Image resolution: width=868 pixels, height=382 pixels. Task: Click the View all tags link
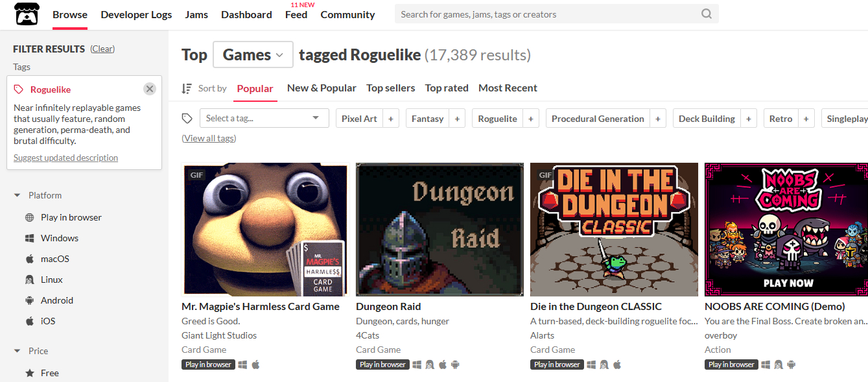209,138
